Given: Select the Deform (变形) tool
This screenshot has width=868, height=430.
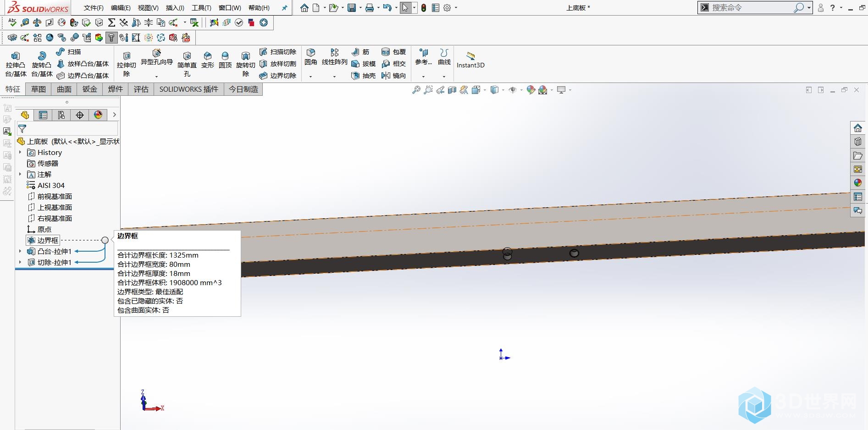Looking at the screenshot, I should click(208, 60).
